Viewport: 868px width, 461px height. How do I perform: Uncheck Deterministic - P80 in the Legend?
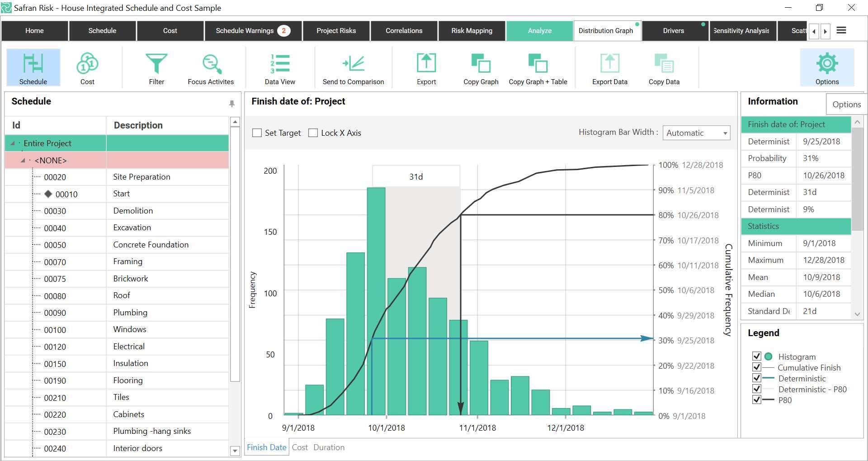[757, 389]
